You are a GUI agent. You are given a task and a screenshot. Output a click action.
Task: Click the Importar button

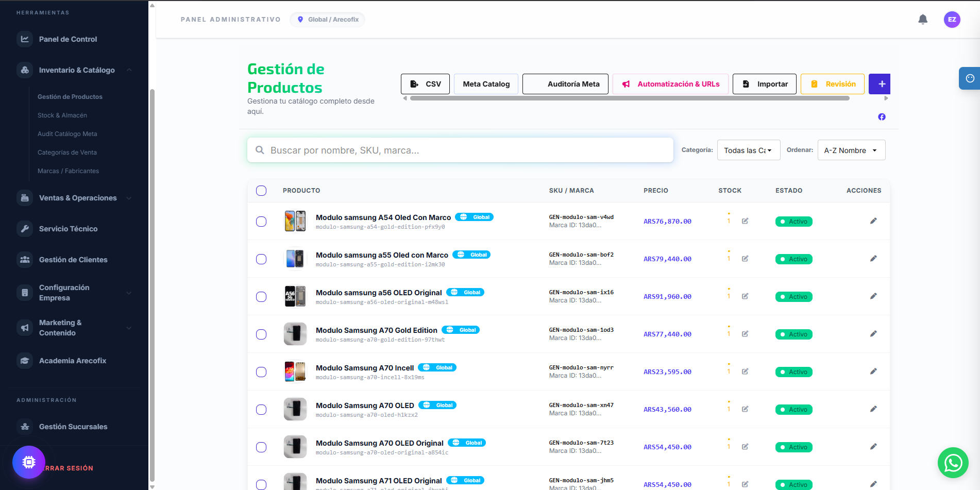point(765,84)
